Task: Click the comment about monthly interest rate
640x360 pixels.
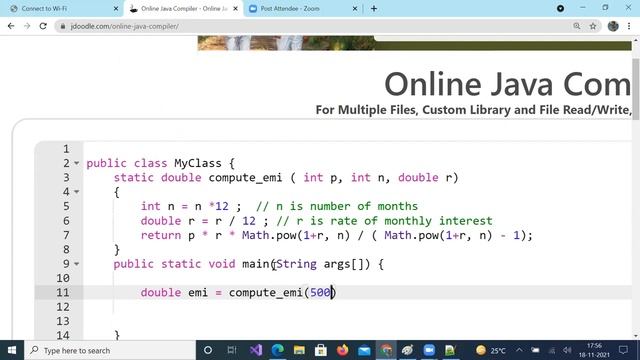Action: [384, 221]
